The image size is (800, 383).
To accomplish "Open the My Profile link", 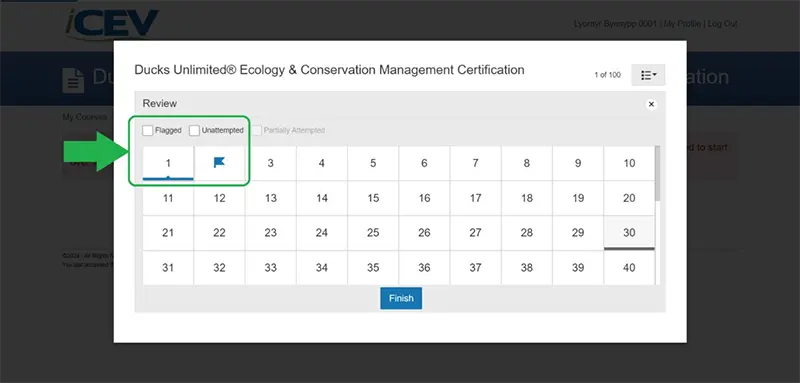I will pyautogui.click(x=683, y=24).
